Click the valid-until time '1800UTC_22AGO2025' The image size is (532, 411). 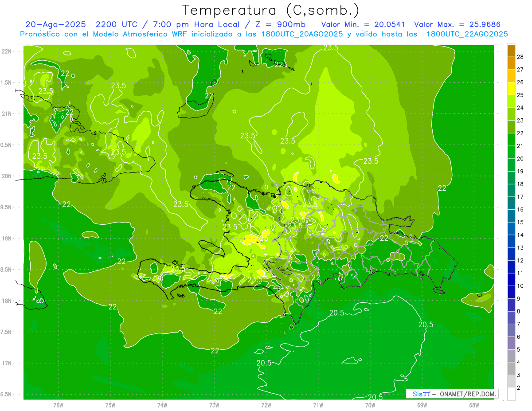pyautogui.click(x=467, y=34)
